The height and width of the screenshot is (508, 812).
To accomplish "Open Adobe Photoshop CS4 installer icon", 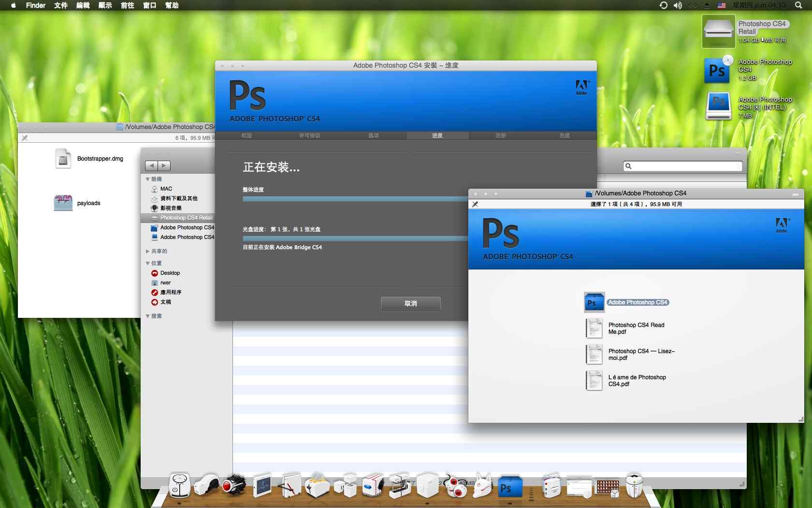I will tap(594, 302).
